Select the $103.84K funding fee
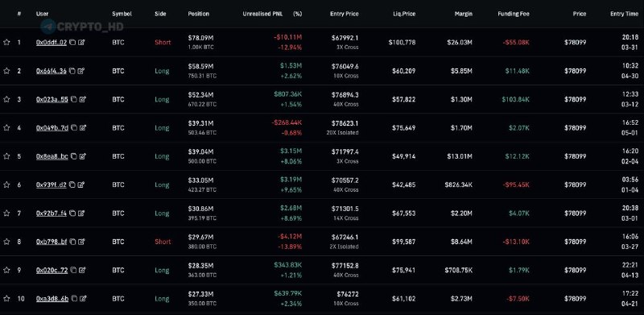The height and width of the screenshot is (315, 644). pos(515,99)
